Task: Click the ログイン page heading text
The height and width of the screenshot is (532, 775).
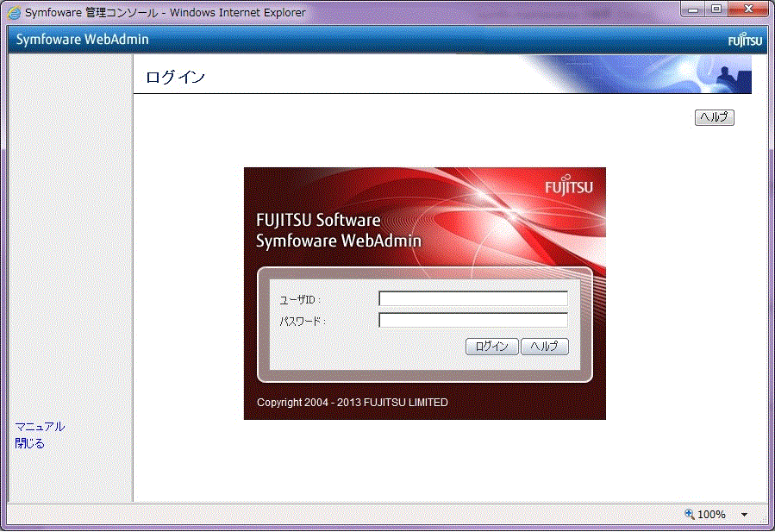Action: click(175, 78)
